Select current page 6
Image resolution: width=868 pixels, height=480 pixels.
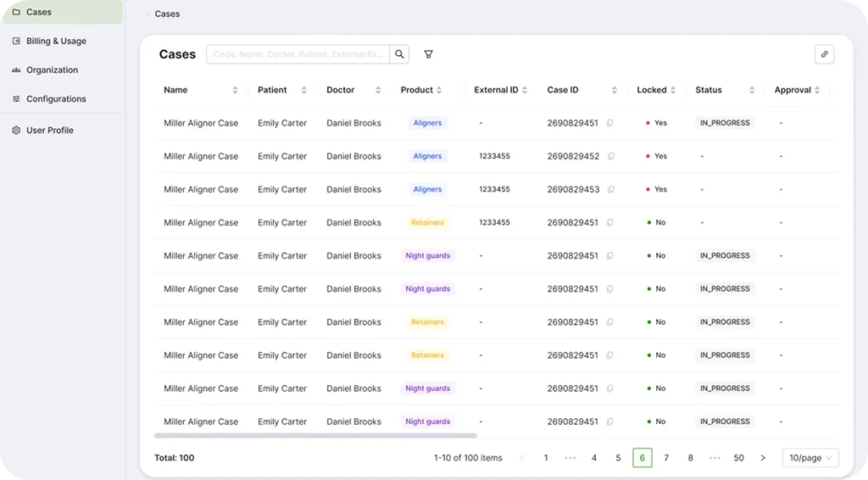(x=643, y=458)
